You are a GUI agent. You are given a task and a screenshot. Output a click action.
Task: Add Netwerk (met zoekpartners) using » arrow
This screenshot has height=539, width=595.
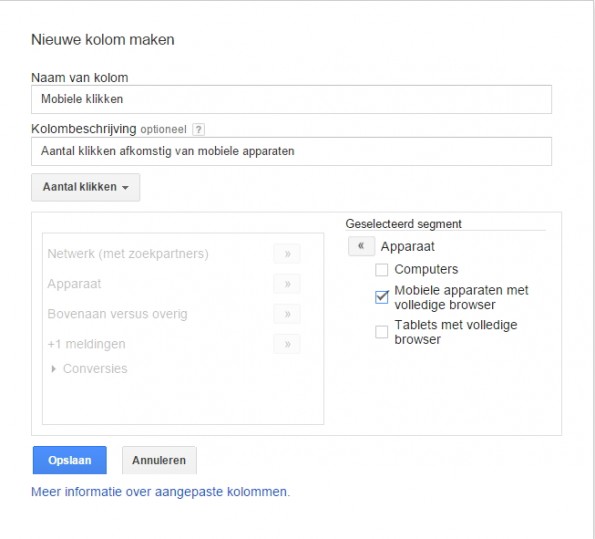pos(287,254)
